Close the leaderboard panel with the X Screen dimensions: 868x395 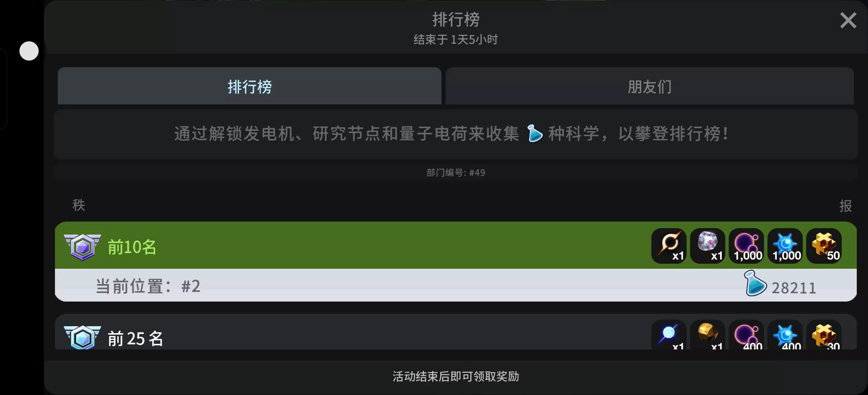click(x=848, y=20)
